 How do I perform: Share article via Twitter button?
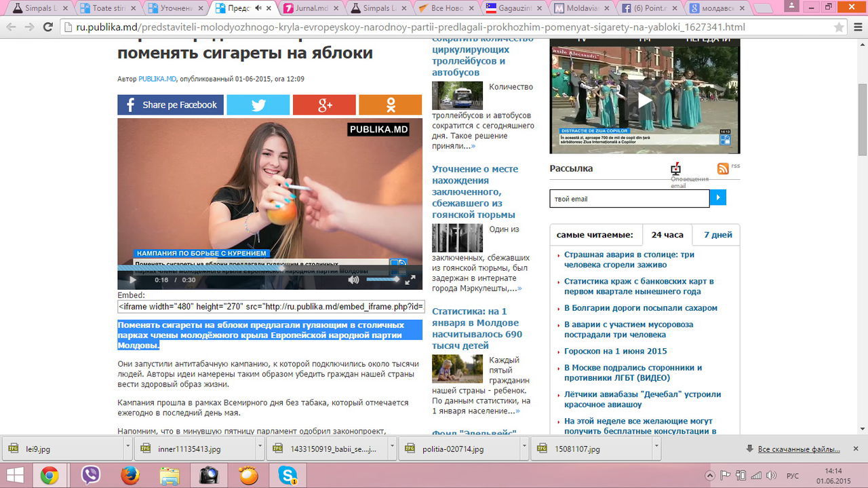(x=258, y=105)
